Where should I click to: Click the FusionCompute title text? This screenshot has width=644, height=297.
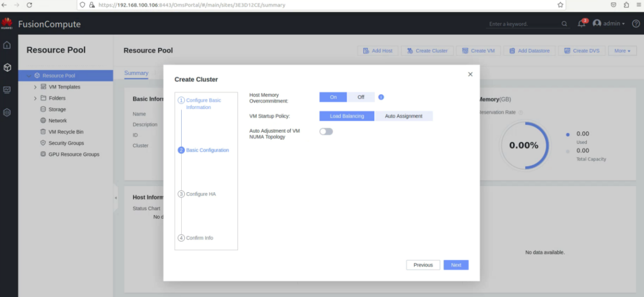(x=50, y=24)
